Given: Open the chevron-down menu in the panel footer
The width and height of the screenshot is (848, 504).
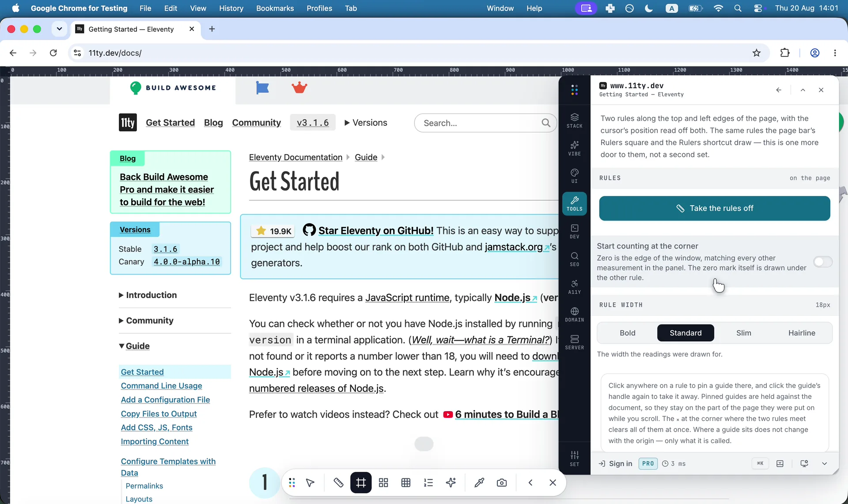Looking at the screenshot, I should pyautogui.click(x=824, y=463).
